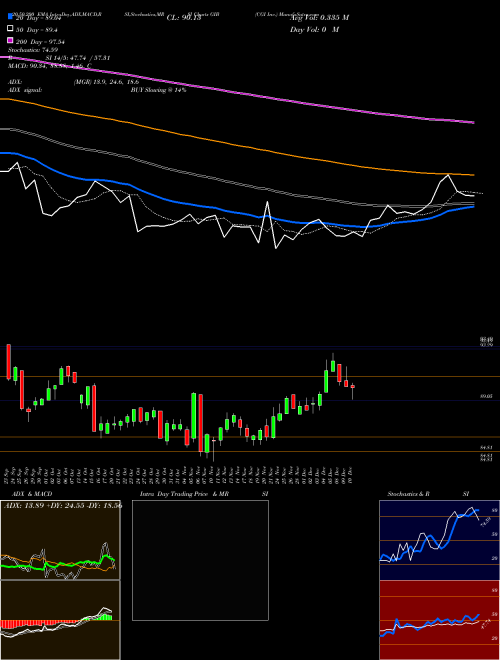
Task: Select the '50 Day = 89.4' legend text
Action: pyautogui.click(x=37, y=30)
